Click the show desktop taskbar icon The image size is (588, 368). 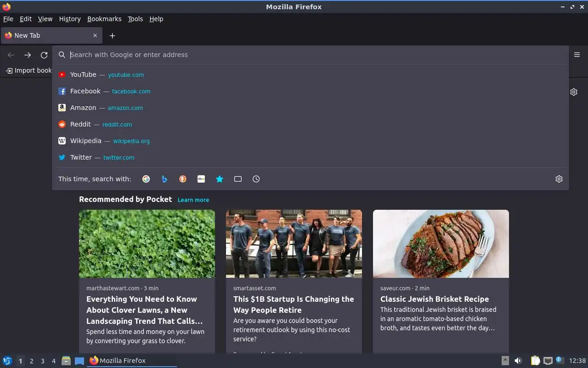pos(79,361)
